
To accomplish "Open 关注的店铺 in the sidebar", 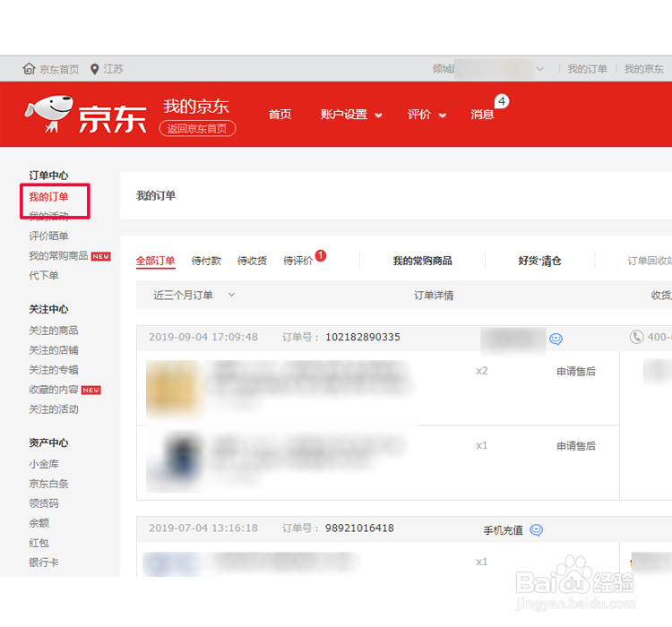I will click(53, 350).
